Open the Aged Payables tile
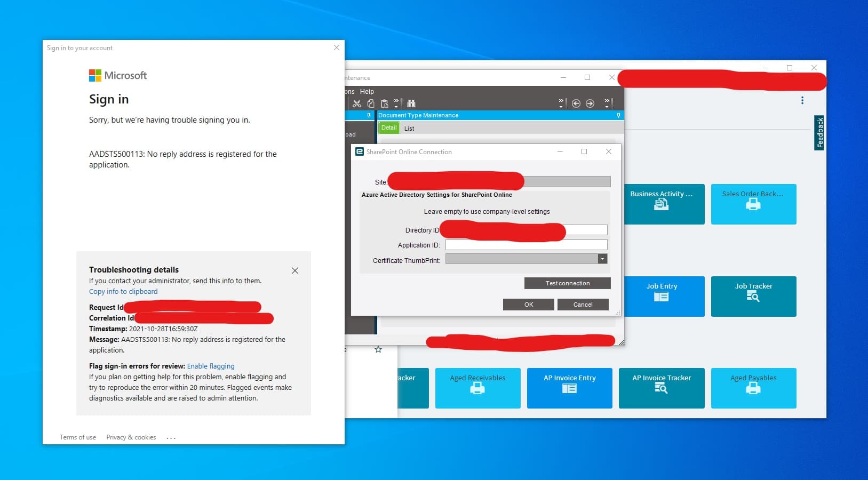This screenshot has width=868, height=480. pos(753,388)
